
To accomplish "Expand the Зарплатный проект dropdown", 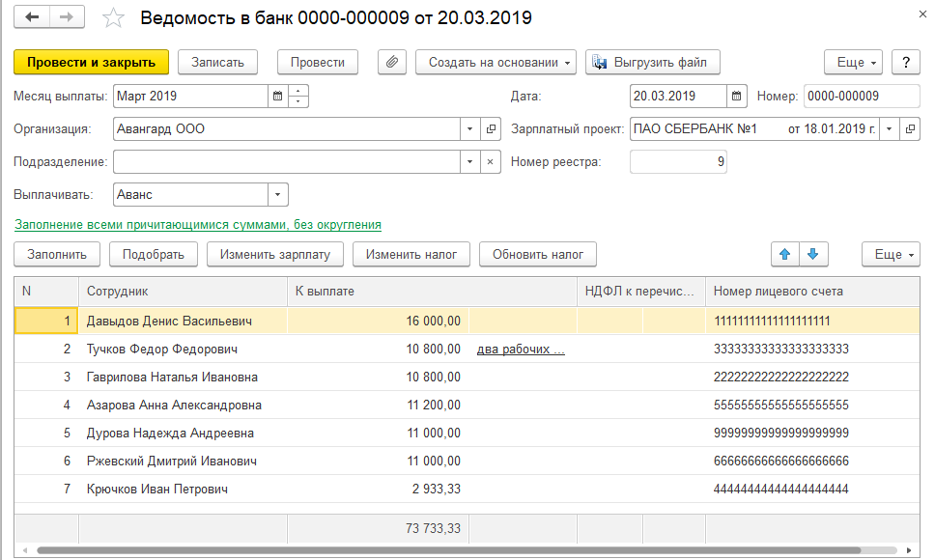I will [889, 128].
